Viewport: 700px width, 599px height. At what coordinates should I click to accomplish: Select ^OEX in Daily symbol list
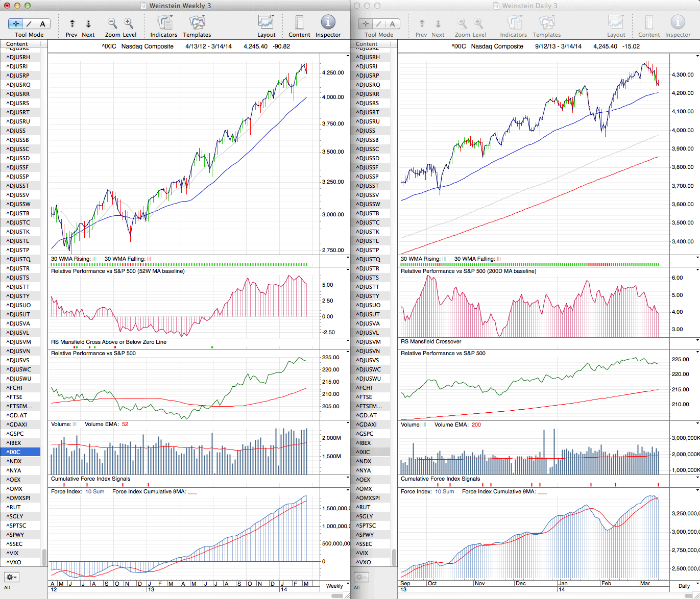coord(370,480)
